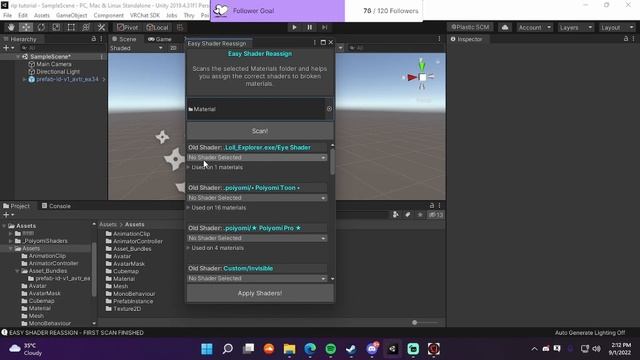640x360 pixels.
Task: Open the Assets menu
Action: 42,15
